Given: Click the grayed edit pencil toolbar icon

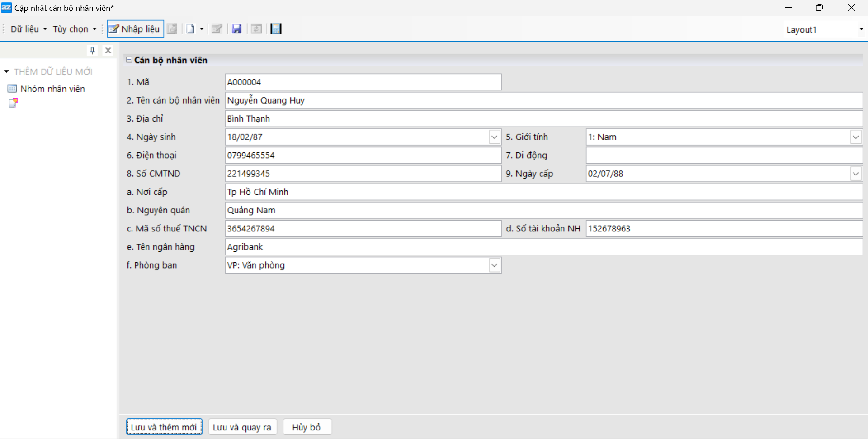Looking at the screenshot, I should click(x=217, y=29).
